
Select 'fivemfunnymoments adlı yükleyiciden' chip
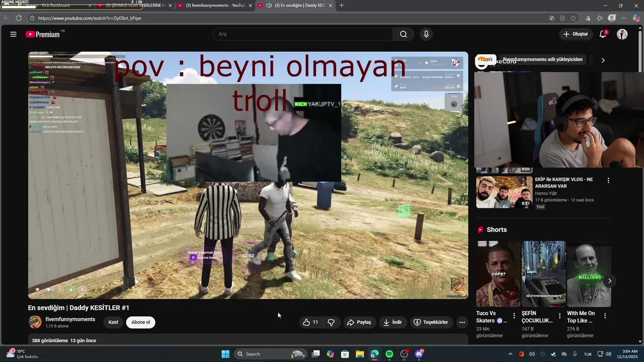543,59
